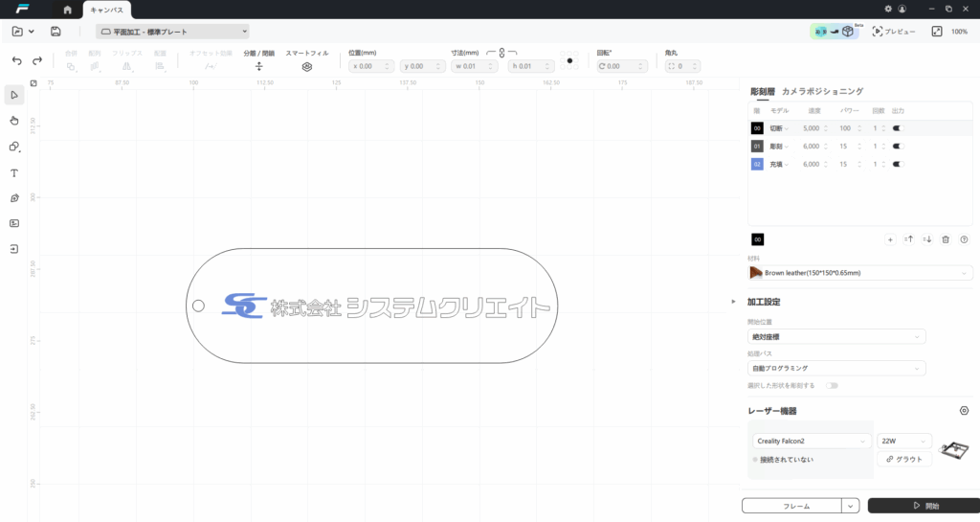Click the undo arrow icon

coord(17,60)
